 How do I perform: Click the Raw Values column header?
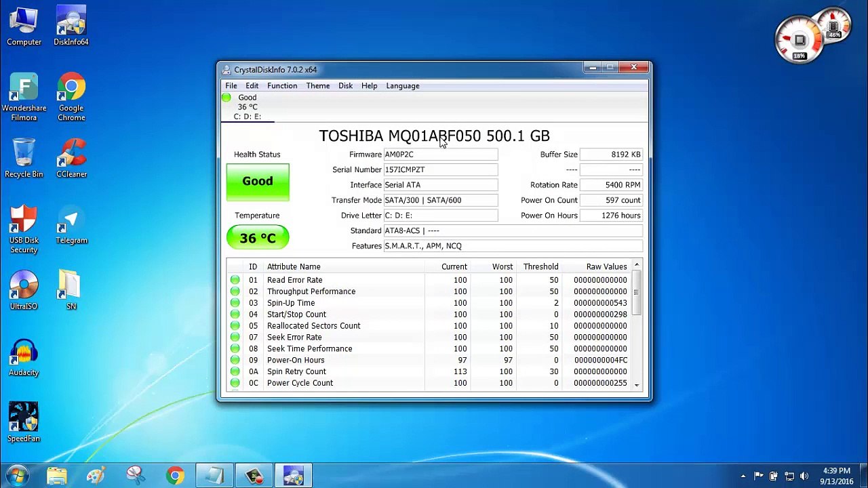(x=596, y=267)
